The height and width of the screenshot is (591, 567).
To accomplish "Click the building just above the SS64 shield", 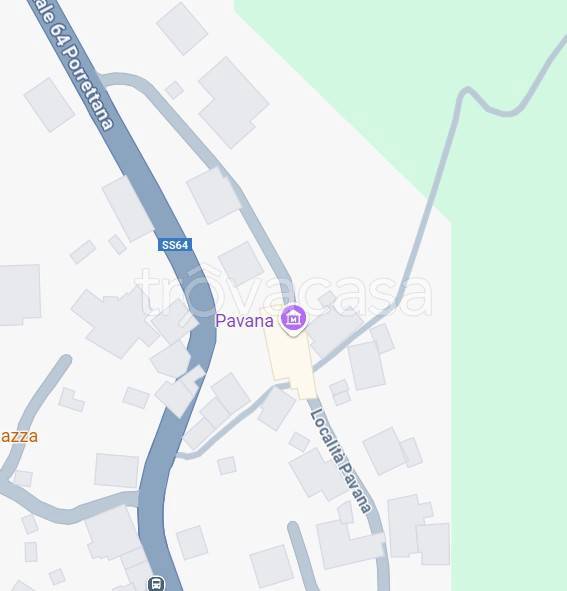I will [x=128, y=208].
